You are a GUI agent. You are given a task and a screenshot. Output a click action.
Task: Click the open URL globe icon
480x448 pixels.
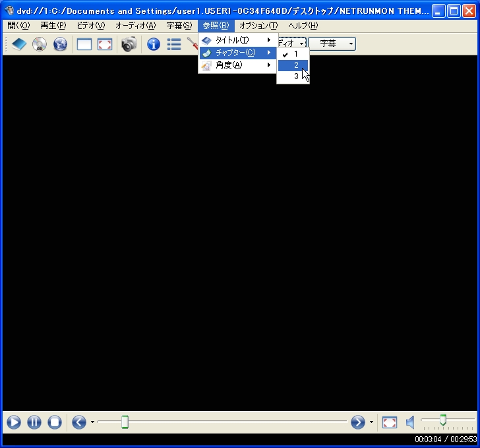click(x=60, y=44)
